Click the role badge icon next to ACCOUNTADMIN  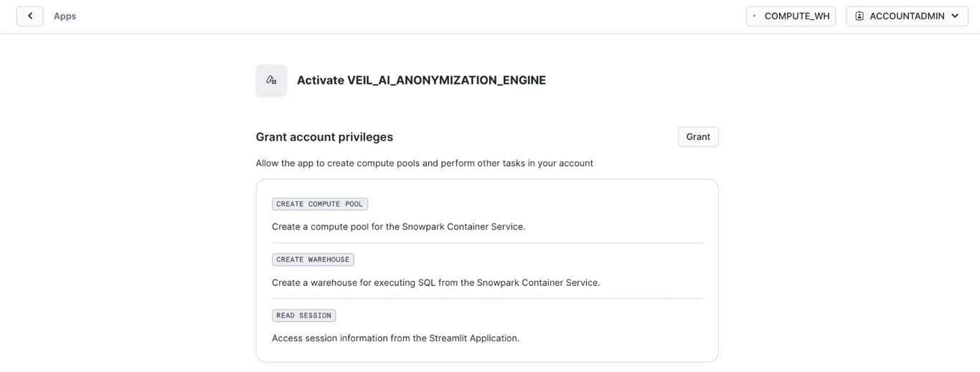click(859, 16)
